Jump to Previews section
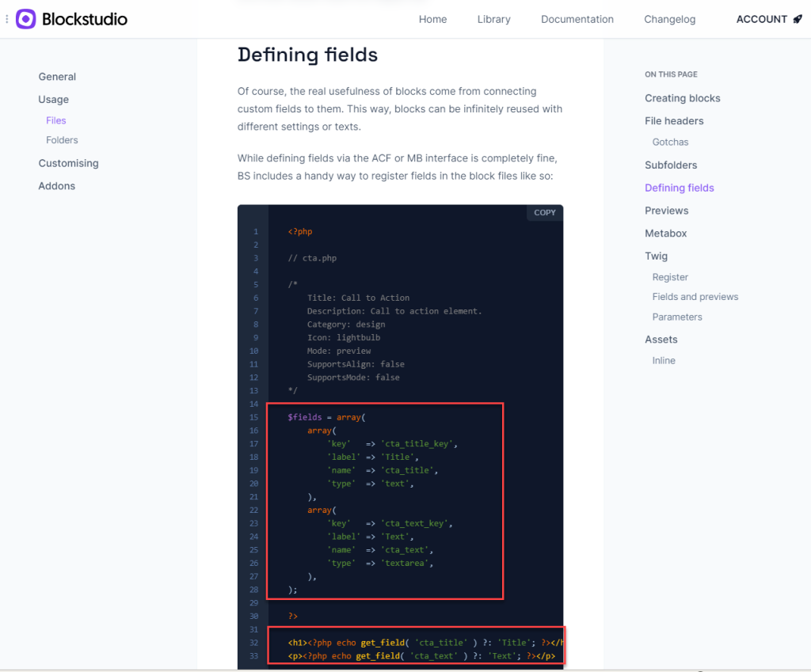The height and width of the screenshot is (672, 811). pyautogui.click(x=666, y=211)
